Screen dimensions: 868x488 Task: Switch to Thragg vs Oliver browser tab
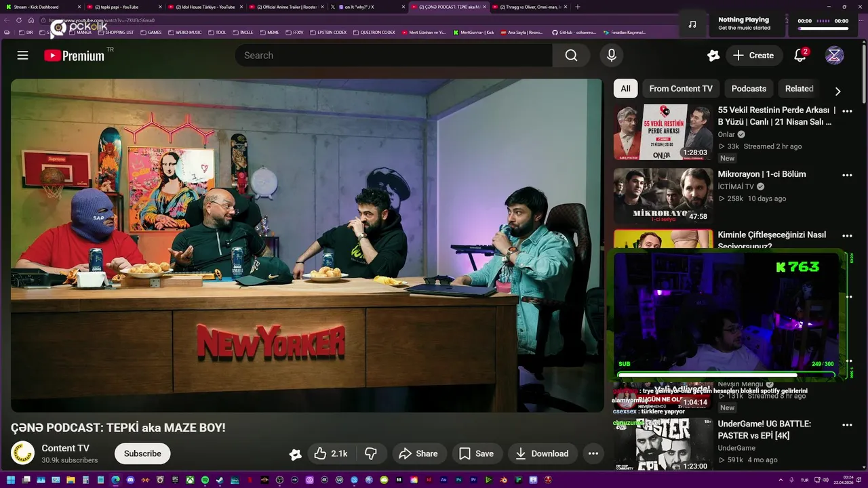coord(529,7)
